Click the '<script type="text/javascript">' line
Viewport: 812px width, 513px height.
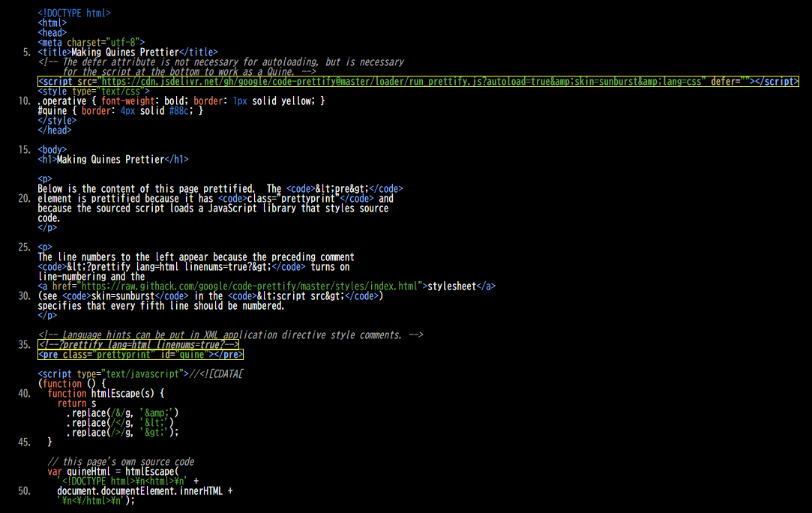coord(139,374)
